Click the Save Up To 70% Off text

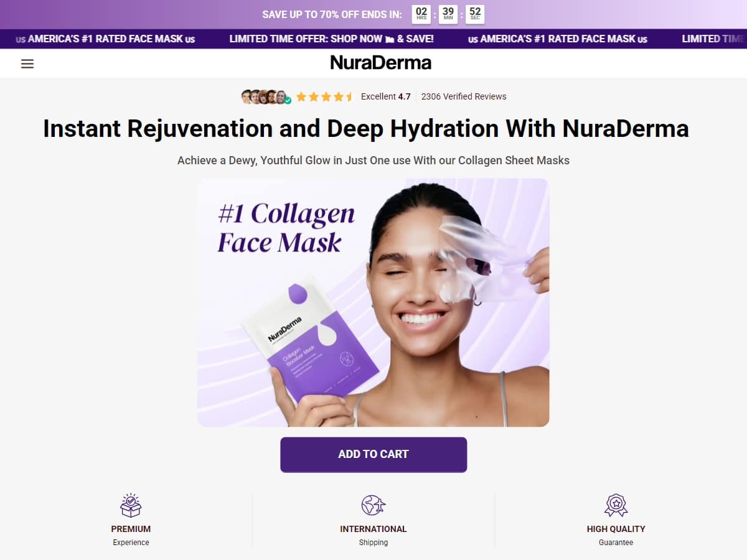(x=332, y=14)
